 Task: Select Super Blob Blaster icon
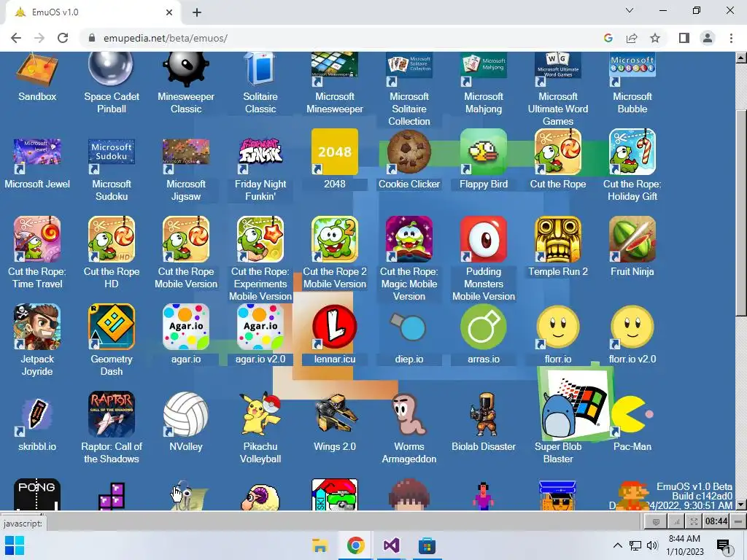click(x=575, y=404)
